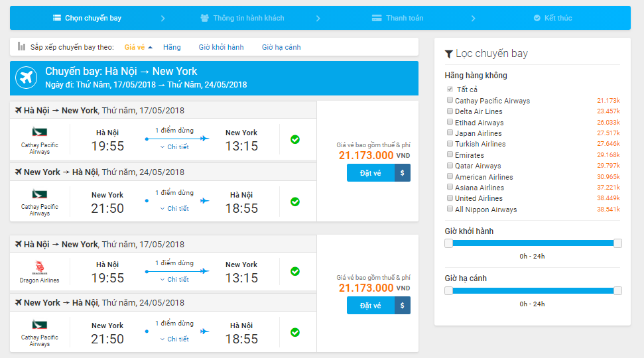Click Cathay Pacific logo on first outbound flight
The width and height of the screenshot is (644, 358).
click(x=39, y=132)
